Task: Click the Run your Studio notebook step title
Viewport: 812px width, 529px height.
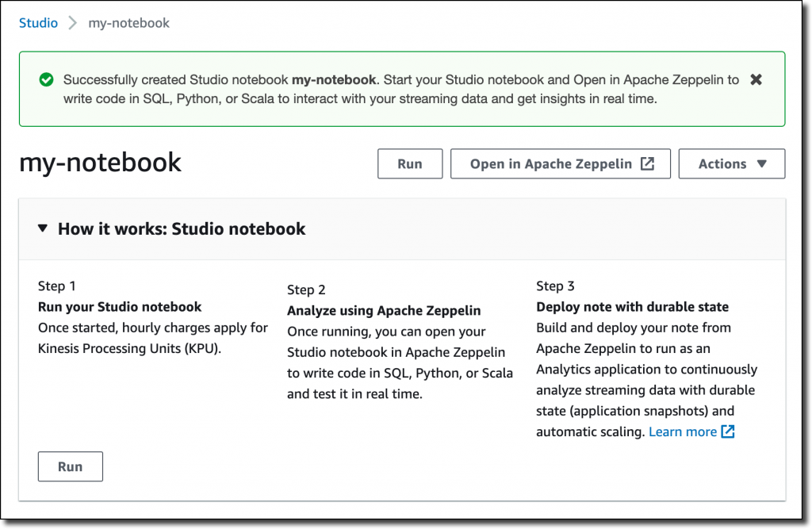Action: (x=120, y=306)
